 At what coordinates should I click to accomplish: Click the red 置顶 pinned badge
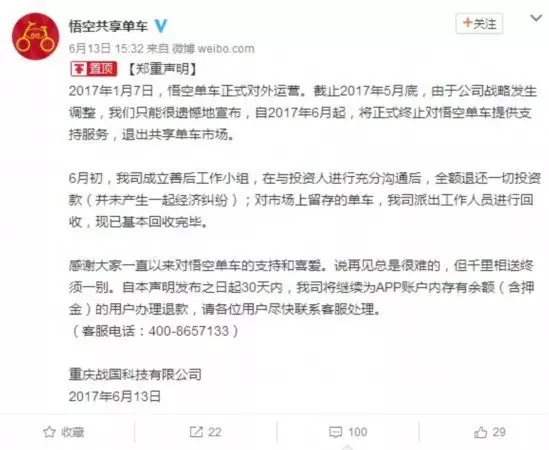pos(94,69)
